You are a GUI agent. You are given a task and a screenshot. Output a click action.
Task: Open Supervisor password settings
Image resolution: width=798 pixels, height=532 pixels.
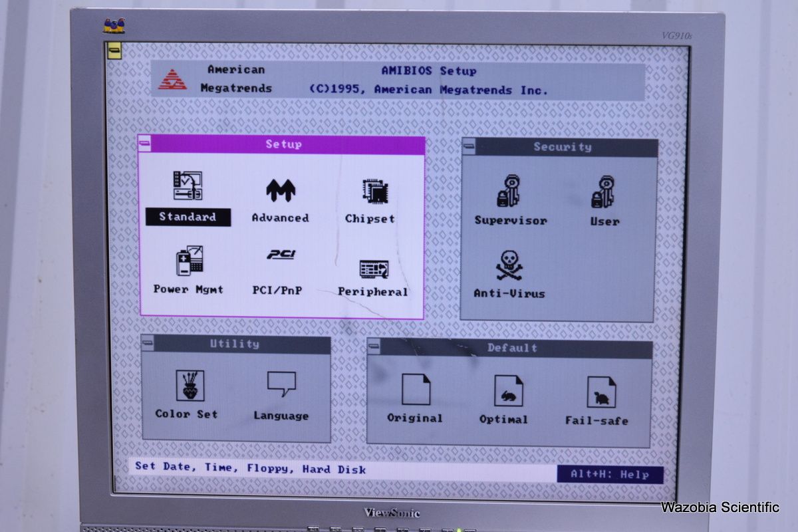[511, 192]
